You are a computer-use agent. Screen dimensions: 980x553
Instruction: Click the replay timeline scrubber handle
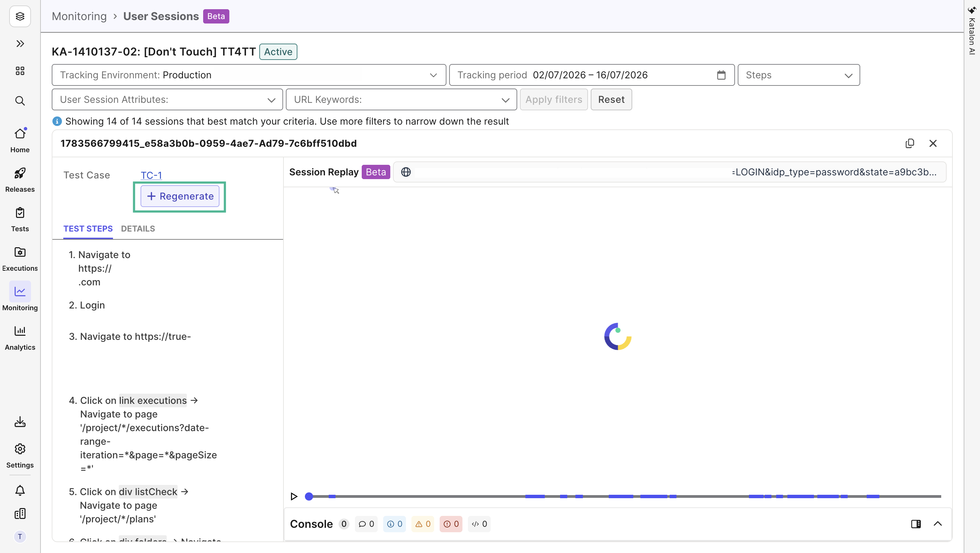click(309, 496)
